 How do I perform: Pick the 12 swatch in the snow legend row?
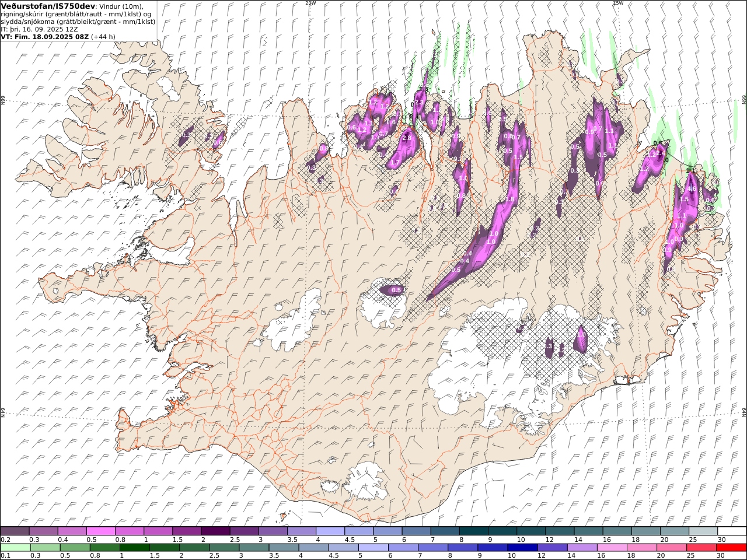(x=560, y=531)
